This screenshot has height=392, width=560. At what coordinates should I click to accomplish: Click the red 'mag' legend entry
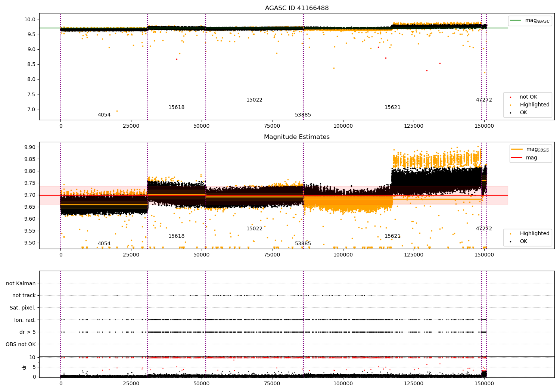[525, 158]
